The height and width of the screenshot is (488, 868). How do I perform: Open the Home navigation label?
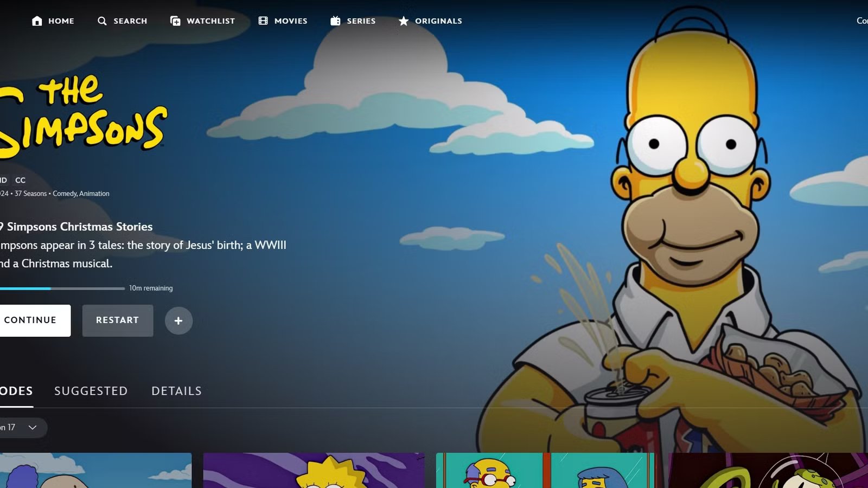coord(61,21)
